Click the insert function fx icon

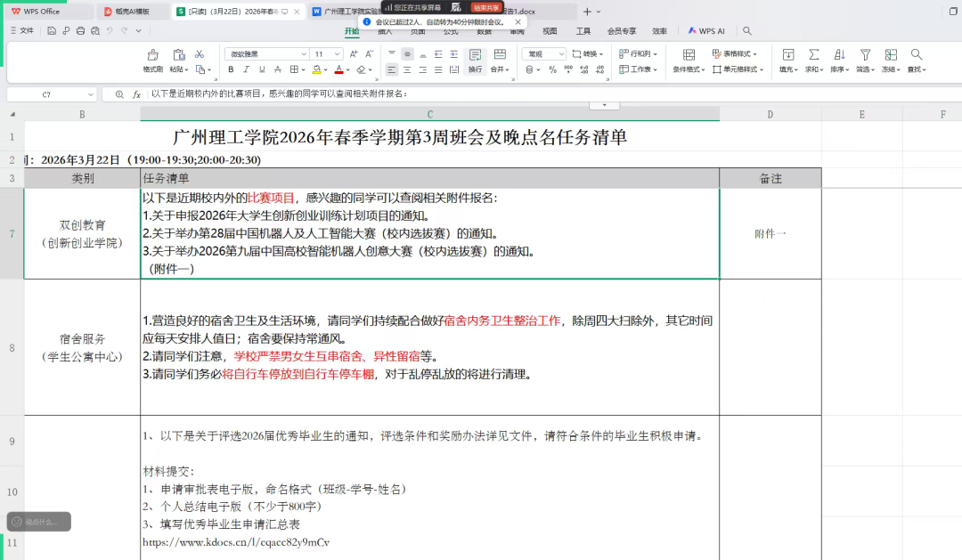pyautogui.click(x=136, y=94)
